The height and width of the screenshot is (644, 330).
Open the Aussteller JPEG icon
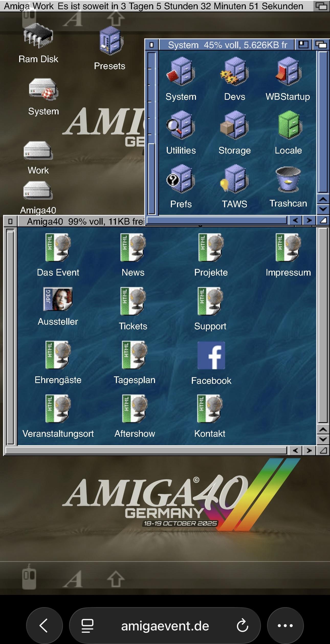point(58,299)
